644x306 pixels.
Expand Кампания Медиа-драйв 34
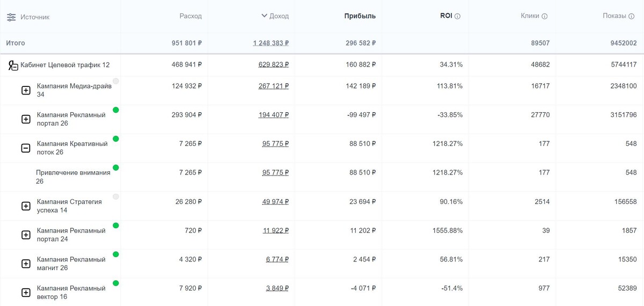(26, 90)
